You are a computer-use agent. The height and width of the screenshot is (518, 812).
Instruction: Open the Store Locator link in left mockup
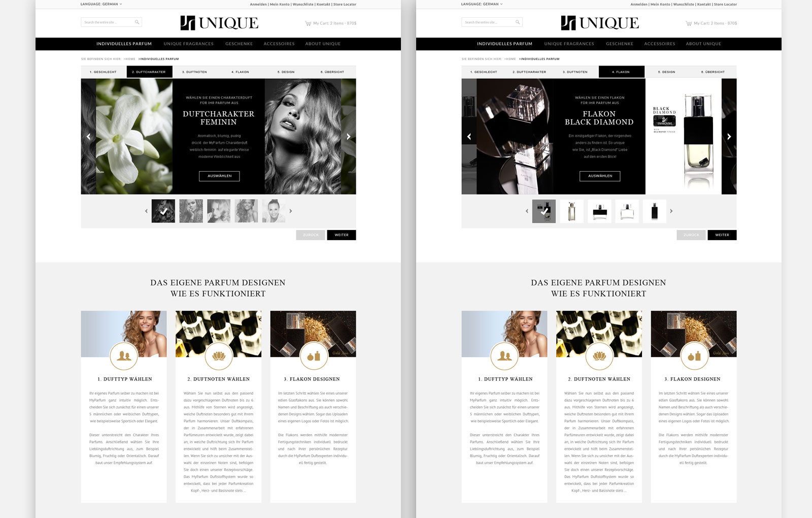coord(345,4)
